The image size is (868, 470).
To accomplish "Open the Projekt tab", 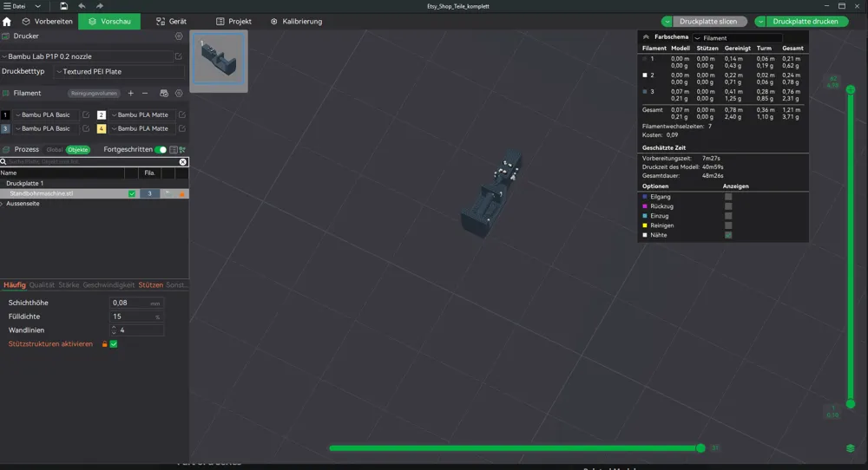I will [x=233, y=22].
